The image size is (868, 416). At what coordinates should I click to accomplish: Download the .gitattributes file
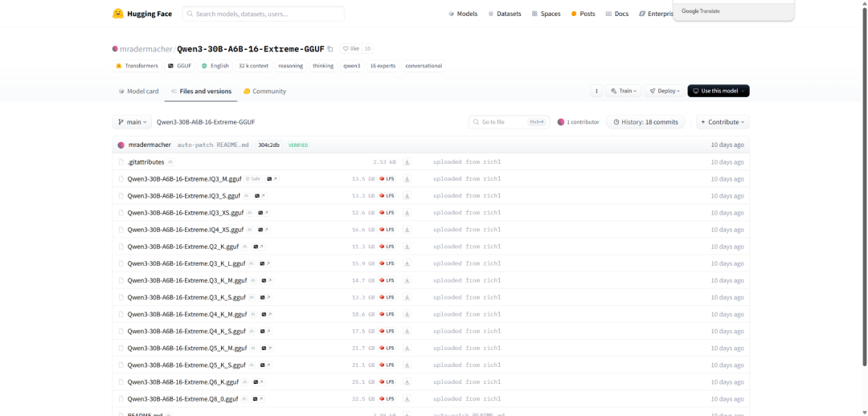point(407,162)
